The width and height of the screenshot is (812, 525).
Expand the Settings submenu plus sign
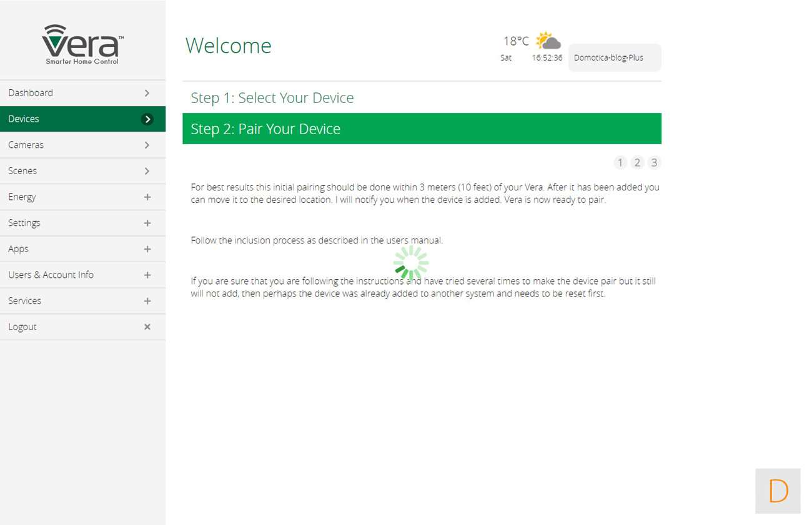(x=147, y=223)
